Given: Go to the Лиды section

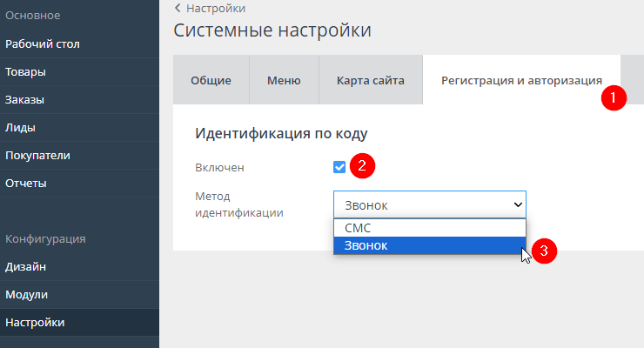Looking at the screenshot, I should point(21,127).
